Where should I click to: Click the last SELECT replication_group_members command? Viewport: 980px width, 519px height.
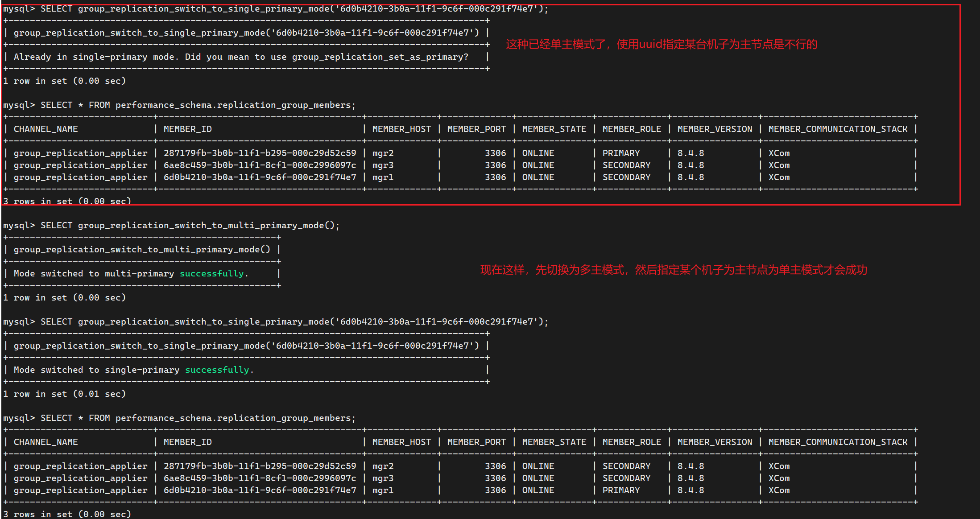[179, 418]
